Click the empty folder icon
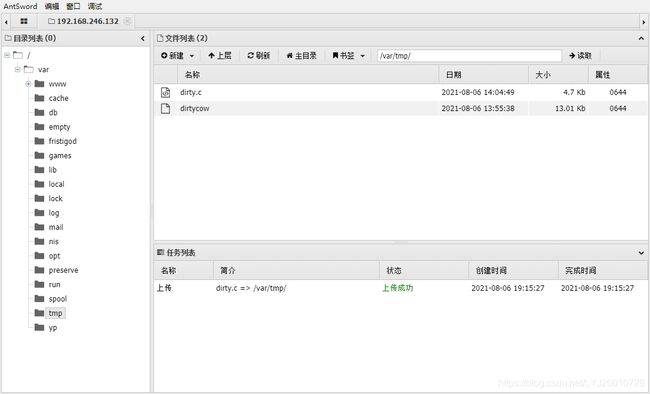Image resolution: width=650 pixels, height=394 pixels. [x=39, y=126]
